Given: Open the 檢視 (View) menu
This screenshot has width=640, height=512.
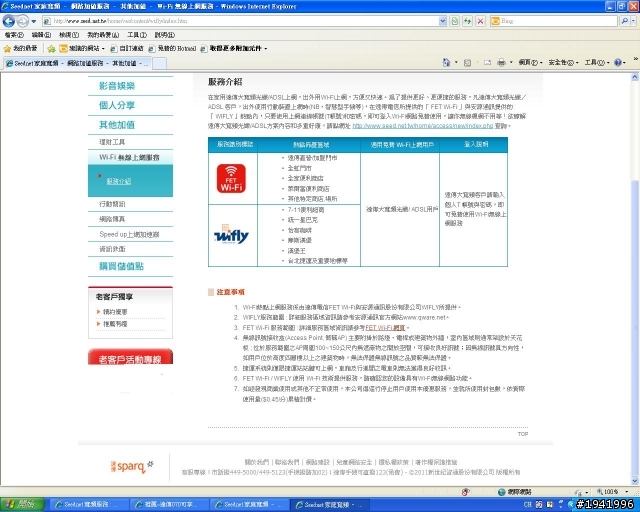Looking at the screenshot, I should [x=69, y=35].
